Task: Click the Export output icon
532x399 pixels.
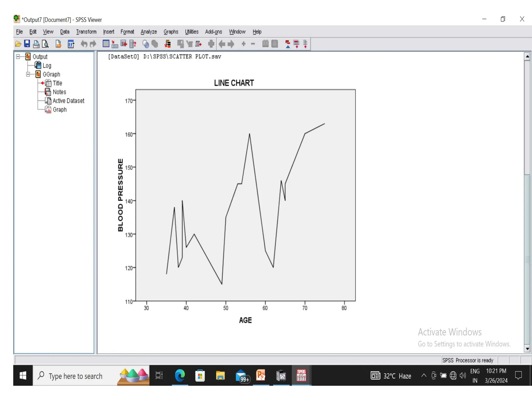Action: pyautogui.click(x=58, y=44)
